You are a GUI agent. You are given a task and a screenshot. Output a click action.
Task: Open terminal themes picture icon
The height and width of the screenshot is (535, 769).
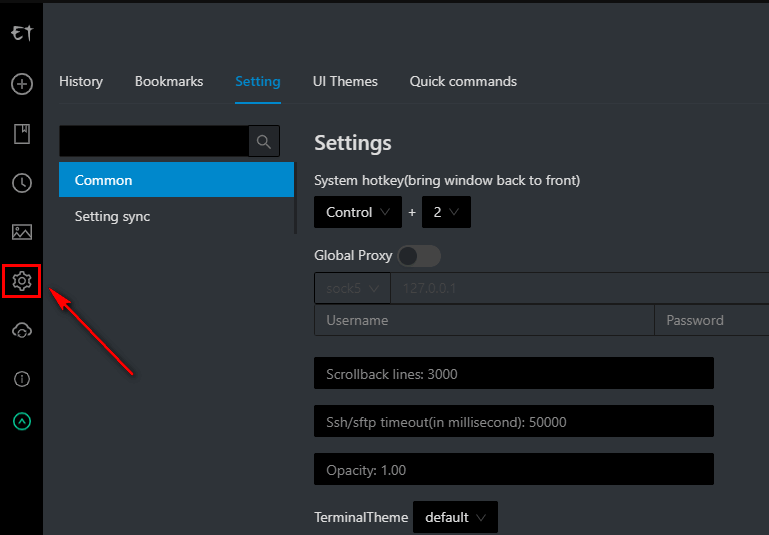click(x=21, y=232)
